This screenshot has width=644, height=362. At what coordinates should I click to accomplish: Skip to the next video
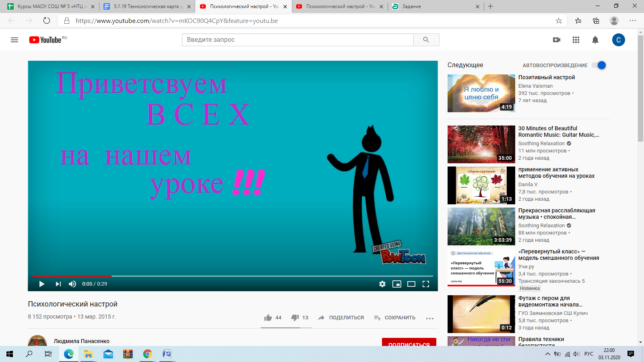(x=58, y=284)
